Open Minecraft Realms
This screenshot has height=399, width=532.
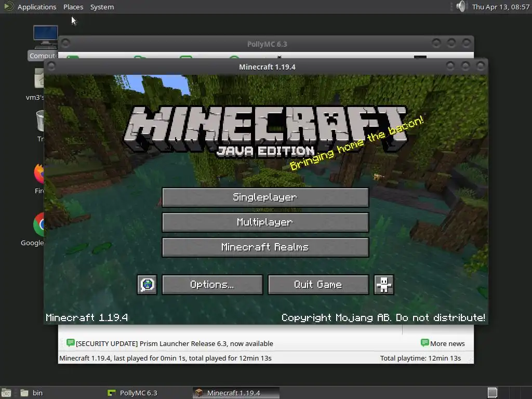265,247
